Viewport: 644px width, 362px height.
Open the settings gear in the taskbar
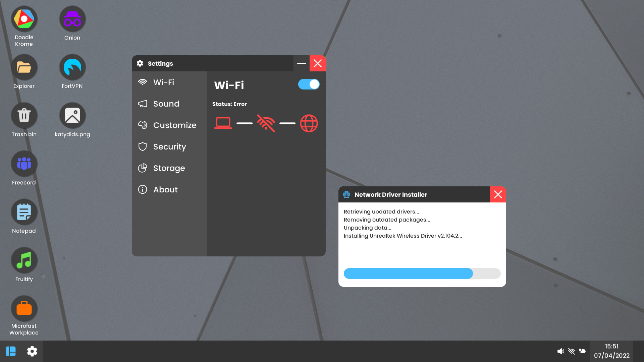pyautogui.click(x=32, y=351)
